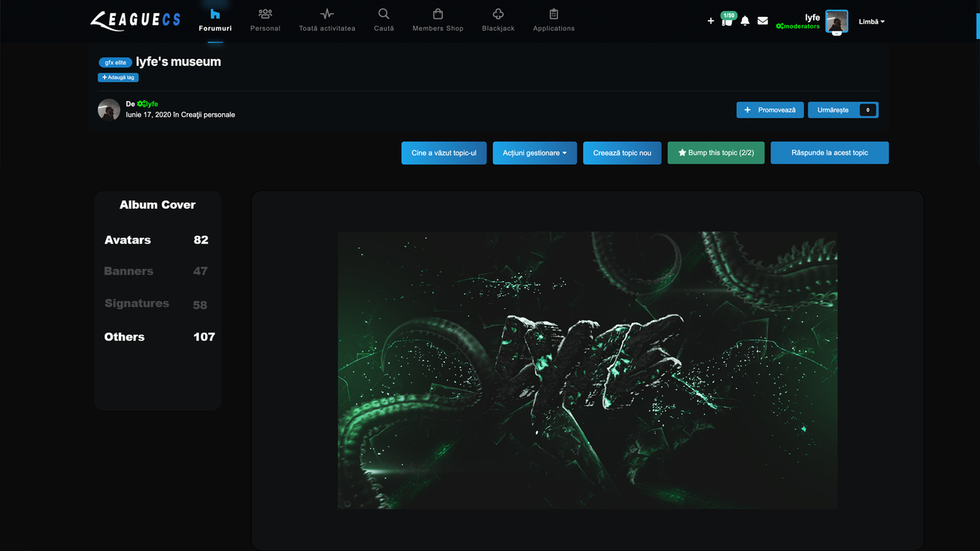Open the author avatar beside De lyfe
The height and width of the screenshot is (551, 980).
(x=109, y=109)
